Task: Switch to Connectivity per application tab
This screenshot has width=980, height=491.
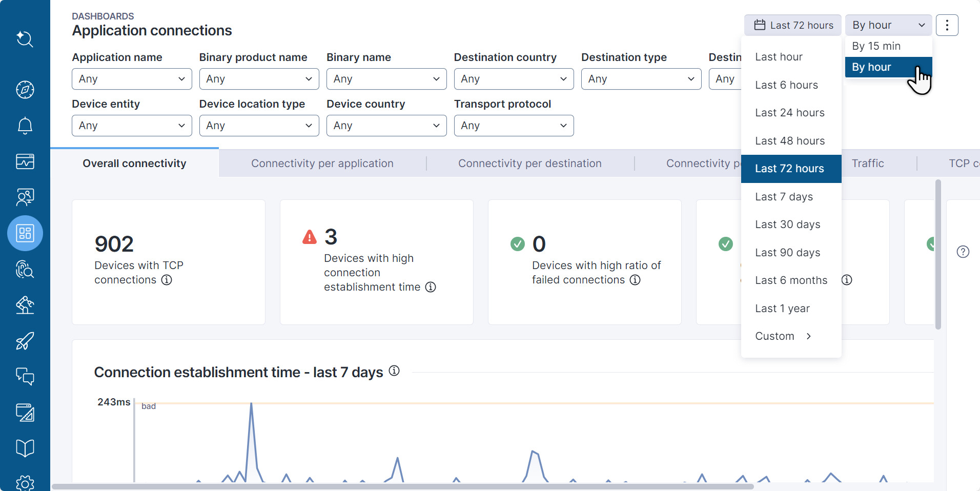Action: pyautogui.click(x=322, y=163)
